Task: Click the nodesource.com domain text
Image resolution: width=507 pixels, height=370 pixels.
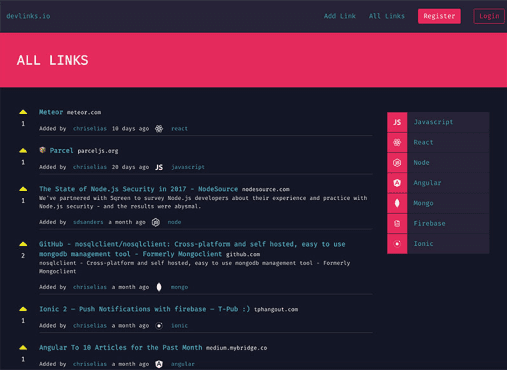Action: (x=266, y=189)
